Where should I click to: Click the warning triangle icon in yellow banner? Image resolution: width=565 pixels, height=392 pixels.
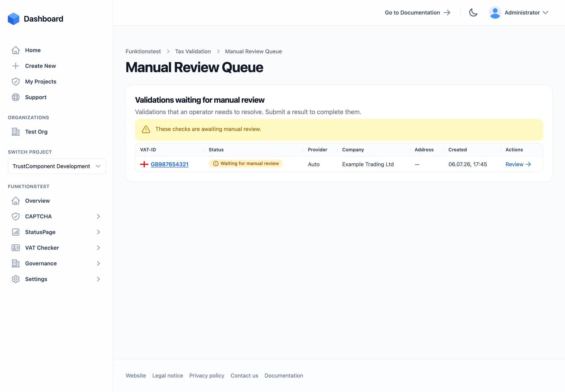click(146, 129)
